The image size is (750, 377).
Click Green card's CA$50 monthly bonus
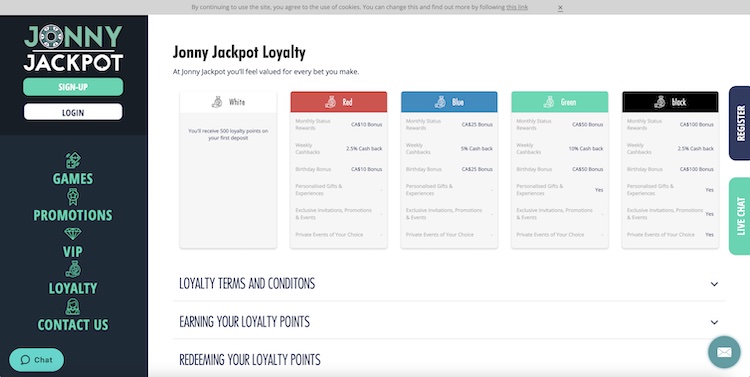pos(587,124)
